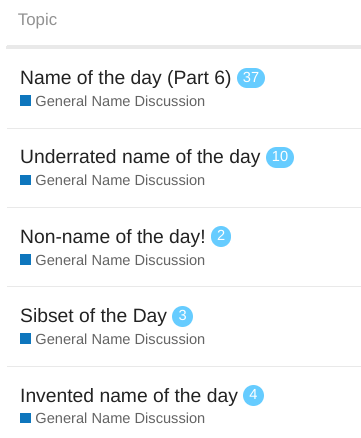This screenshot has height=438, width=361.
Task: Click the 37 new posts badge
Action: 251,78
